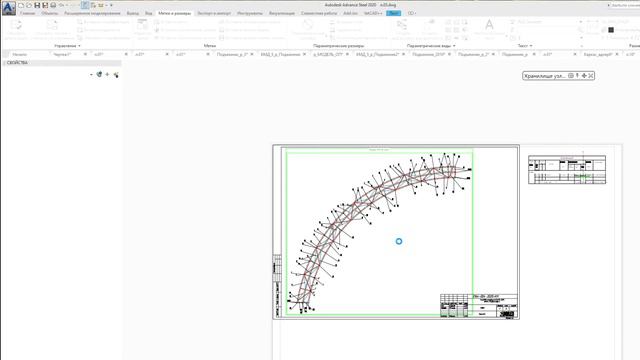
Task: Click the black color swatch in ribbon
Action: click(x=611, y=30)
